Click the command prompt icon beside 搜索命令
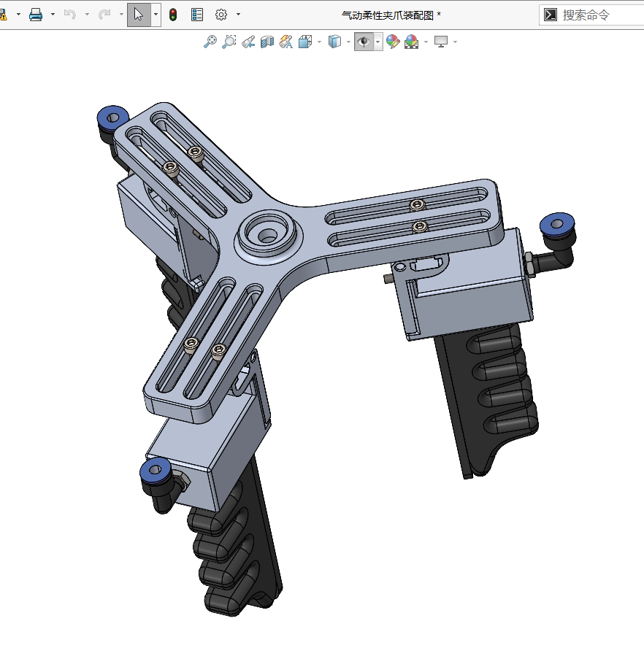 pos(551,15)
